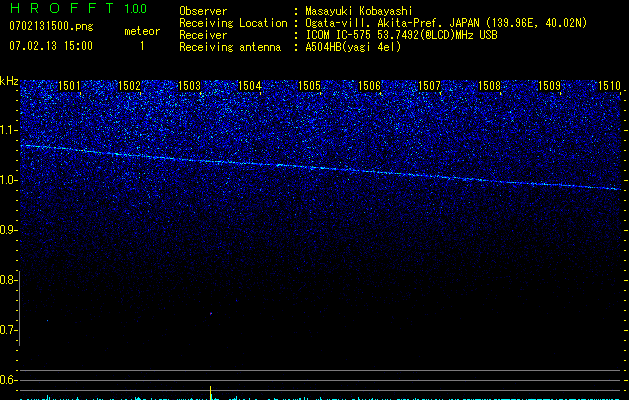
Task: Click the Observer field label
Action: point(203,11)
